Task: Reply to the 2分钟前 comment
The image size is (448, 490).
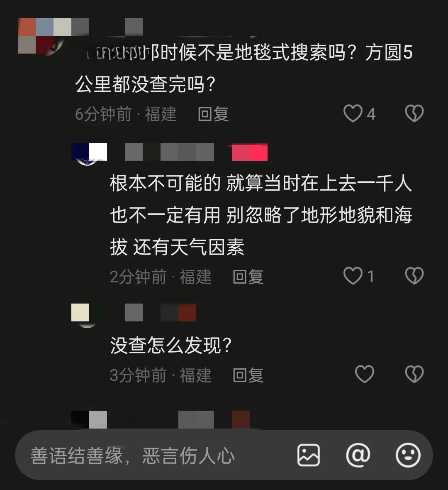Action: tap(248, 277)
